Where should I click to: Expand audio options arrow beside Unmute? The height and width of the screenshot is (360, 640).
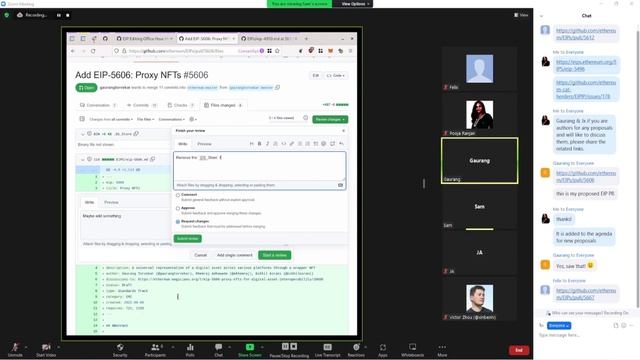tap(26, 347)
